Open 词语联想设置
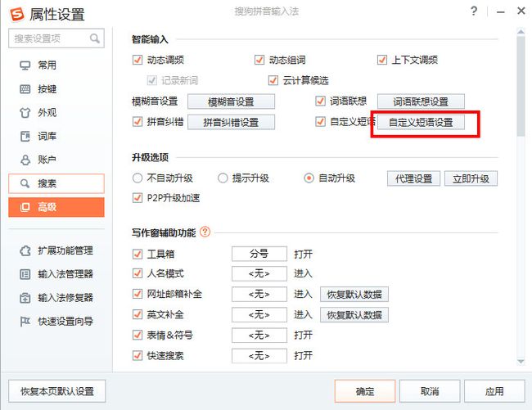Image resolution: width=532 pixels, height=410 pixels. click(421, 101)
